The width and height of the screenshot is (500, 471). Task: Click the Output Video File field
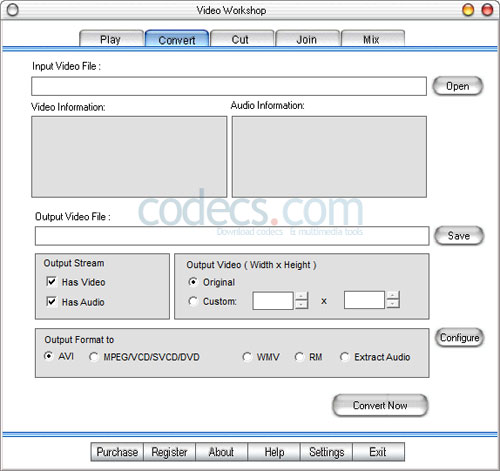[232, 236]
